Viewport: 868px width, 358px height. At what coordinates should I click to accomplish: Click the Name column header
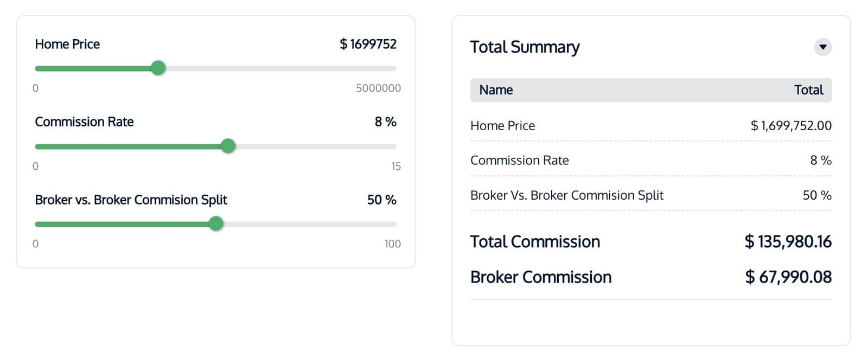coord(496,90)
